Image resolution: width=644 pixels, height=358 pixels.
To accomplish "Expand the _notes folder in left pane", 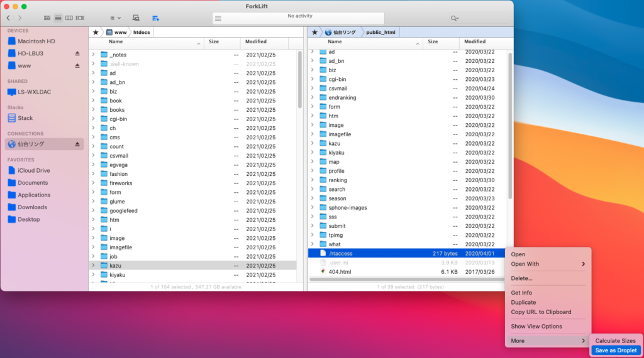I will (x=94, y=55).
